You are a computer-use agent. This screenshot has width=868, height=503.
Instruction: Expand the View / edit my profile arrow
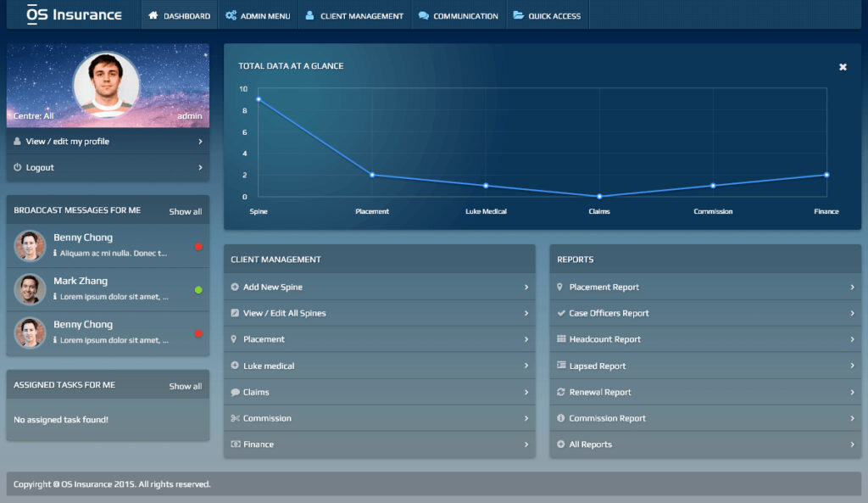[x=200, y=142]
